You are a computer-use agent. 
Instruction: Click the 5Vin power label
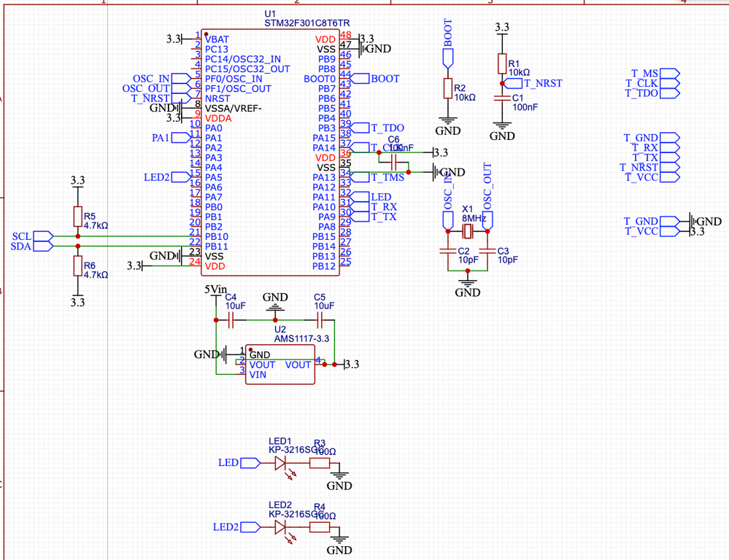tap(216, 290)
